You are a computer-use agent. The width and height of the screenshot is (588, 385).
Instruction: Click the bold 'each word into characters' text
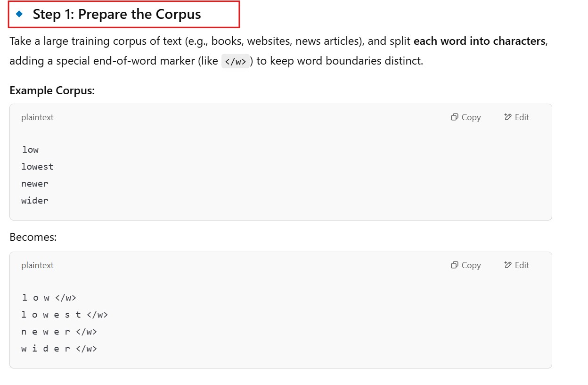479,41
